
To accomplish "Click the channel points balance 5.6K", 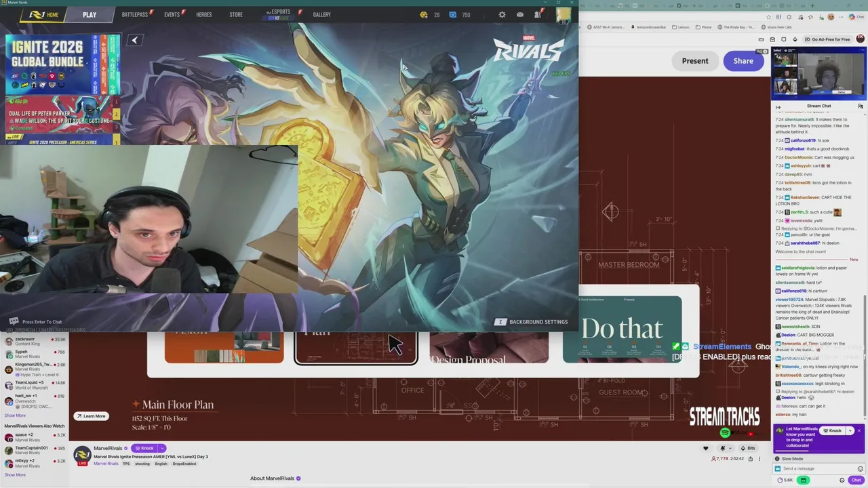I will coord(785,480).
